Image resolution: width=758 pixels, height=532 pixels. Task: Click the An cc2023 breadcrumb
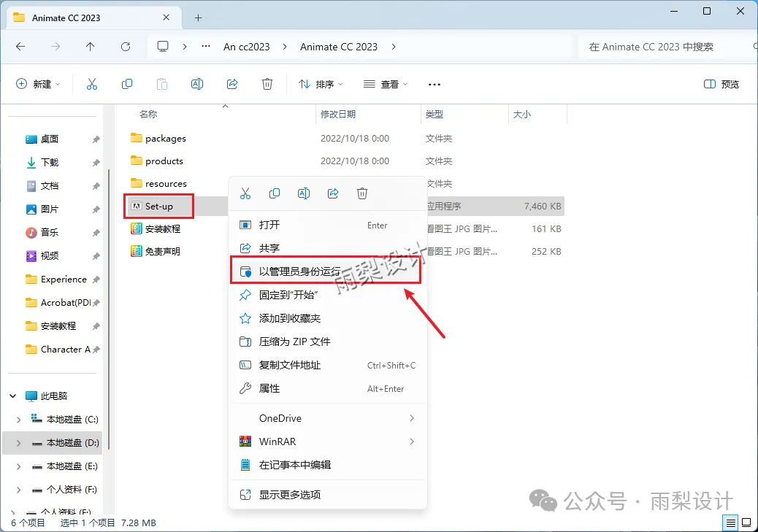tap(247, 47)
